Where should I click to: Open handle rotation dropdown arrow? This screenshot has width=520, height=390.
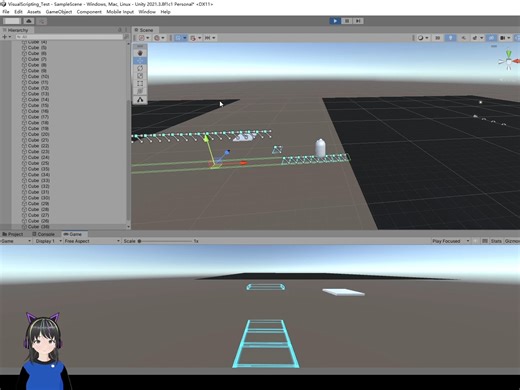click(163, 38)
